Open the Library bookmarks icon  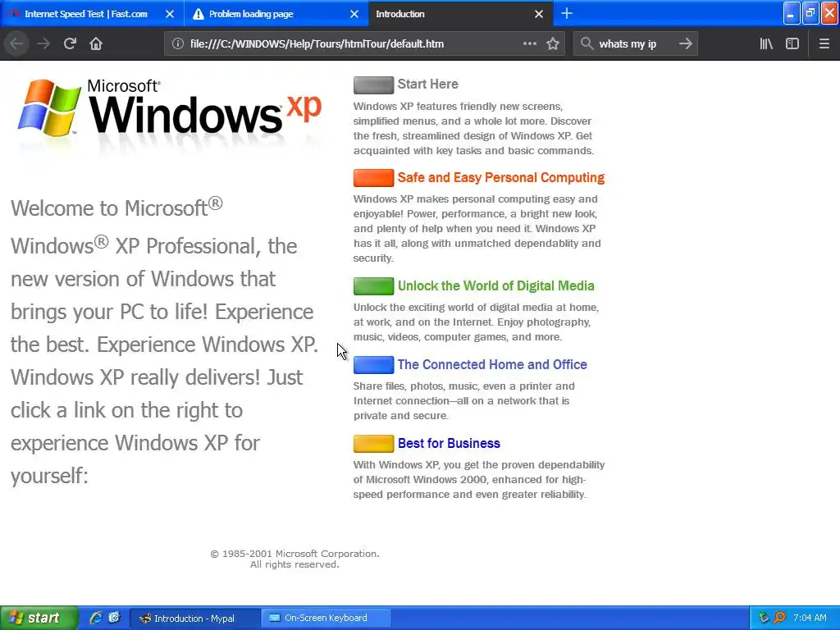click(x=766, y=44)
